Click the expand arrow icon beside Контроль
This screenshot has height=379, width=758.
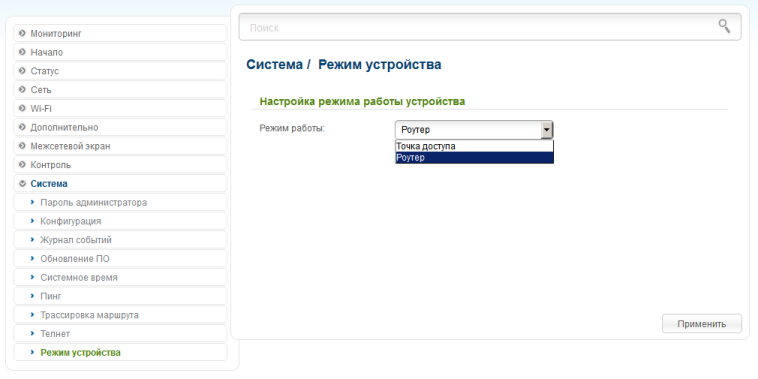tap(22, 165)
